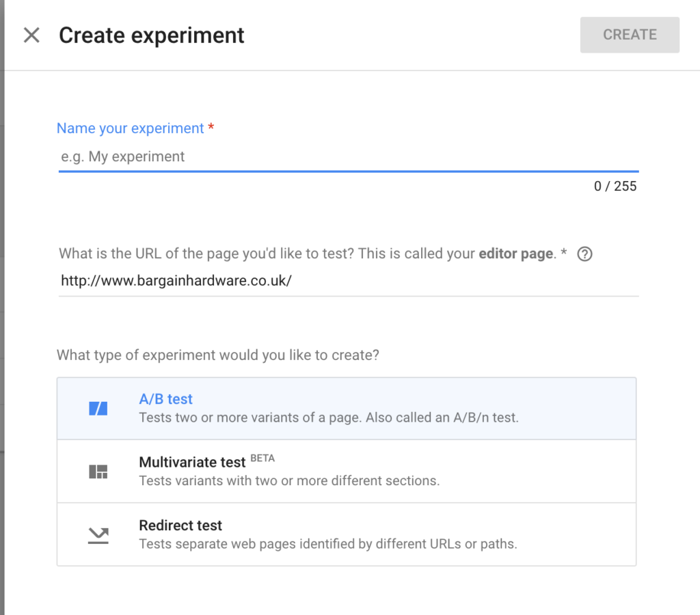Close the Create experiment dialog
The height and width of the screenshot is (615, 700).
pos(31,35)
